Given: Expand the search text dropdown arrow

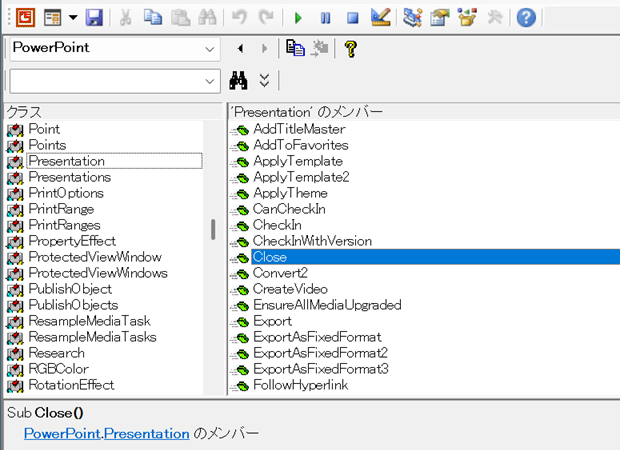Looking at the screenshot, I should pyautogui.click(x=210, y=81).
